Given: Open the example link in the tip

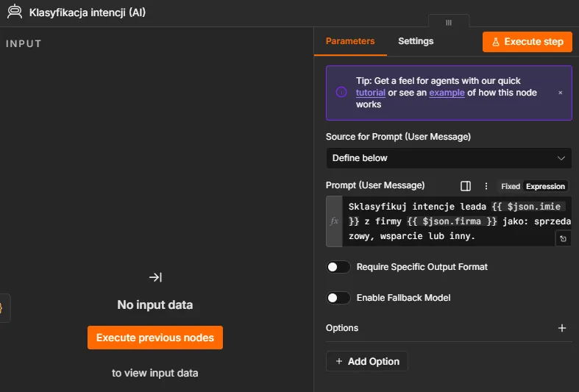Looking at the screenshot, I should click(447, 93).
